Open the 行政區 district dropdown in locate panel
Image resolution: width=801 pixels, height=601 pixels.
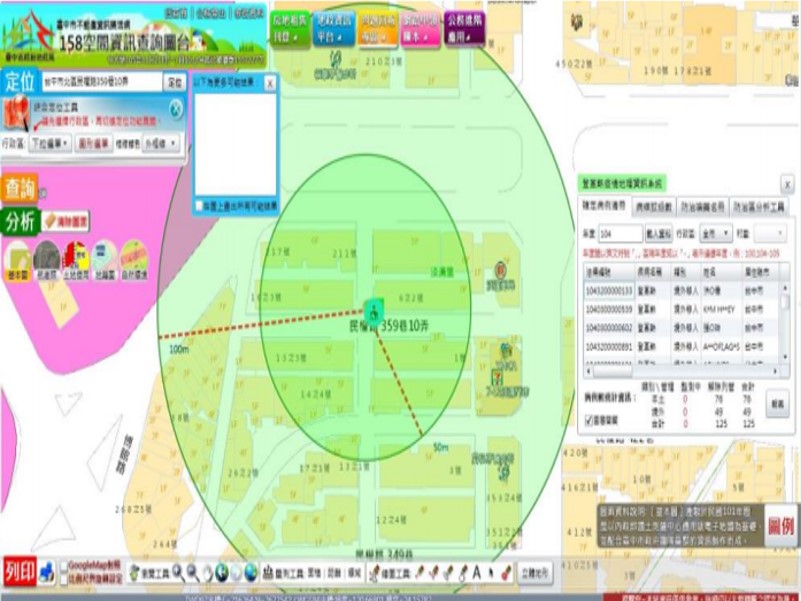click(x=48, y=143)
